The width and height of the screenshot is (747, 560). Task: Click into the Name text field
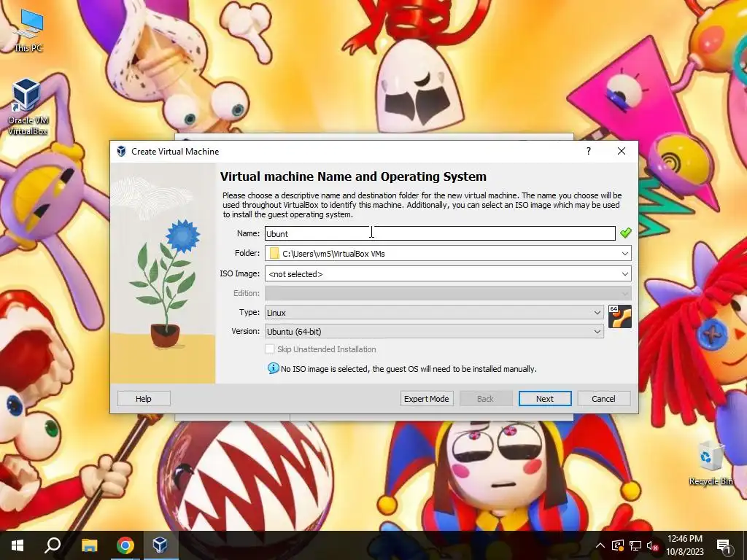[440, 233]
